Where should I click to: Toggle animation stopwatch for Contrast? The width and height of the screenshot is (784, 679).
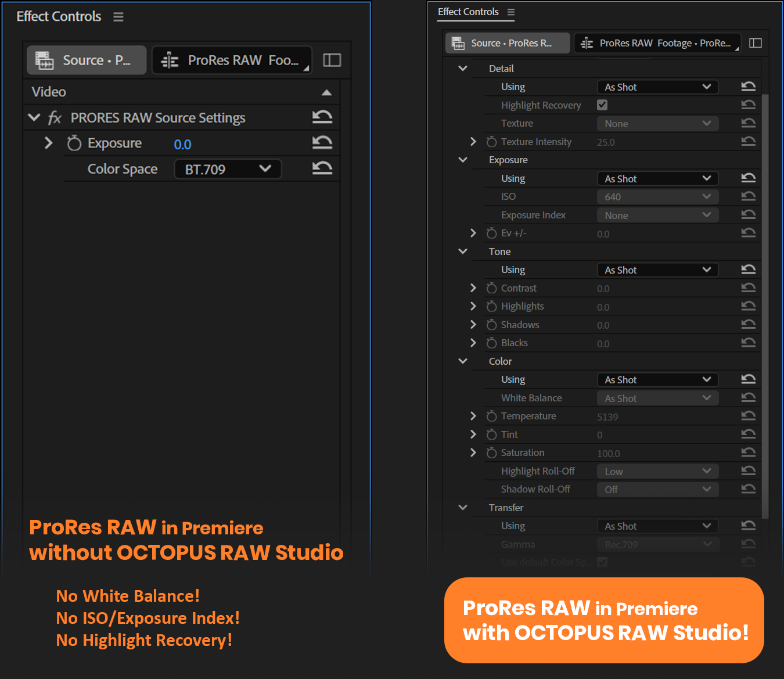click(491, 288)
